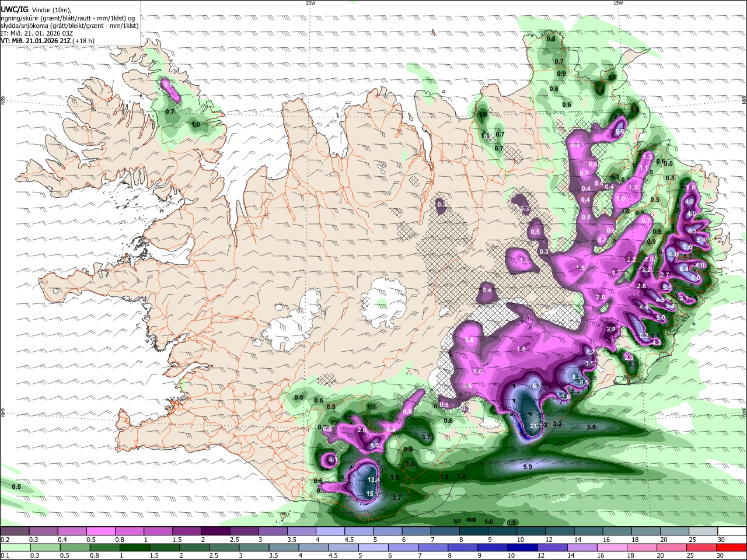
Task: Click the 5.9 value over the southern sea
Action: pos(528,467)
